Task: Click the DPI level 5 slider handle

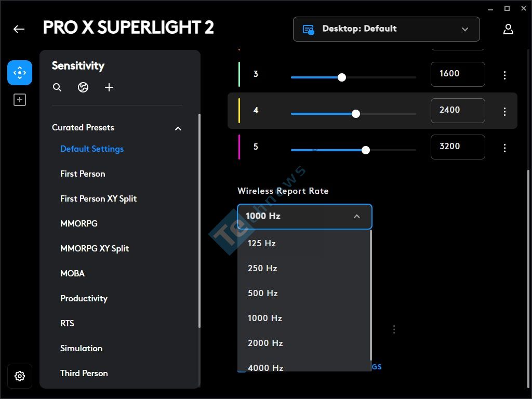Action: [x=365, y=150]
